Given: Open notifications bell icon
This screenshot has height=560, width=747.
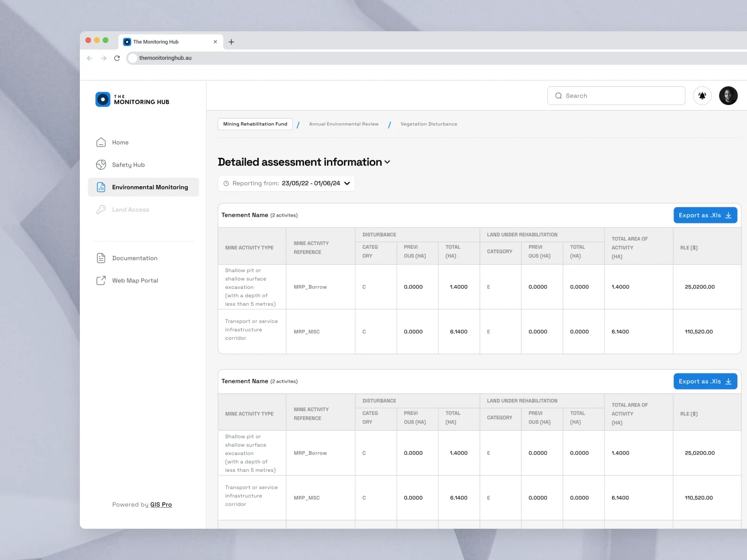Looking at the screenshot, I should pyautogui.click(x=702, y=96).
